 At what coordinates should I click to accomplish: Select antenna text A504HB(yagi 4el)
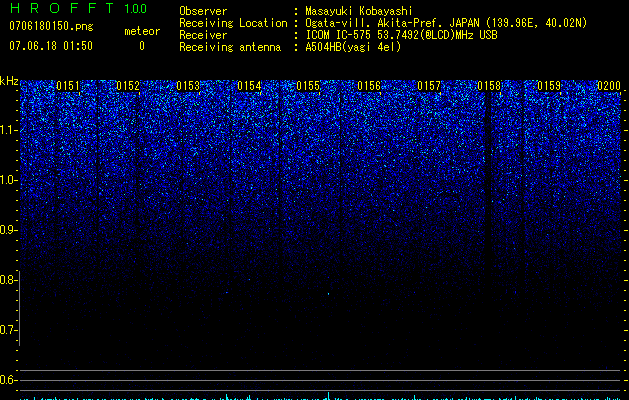(x=353, y=47)
